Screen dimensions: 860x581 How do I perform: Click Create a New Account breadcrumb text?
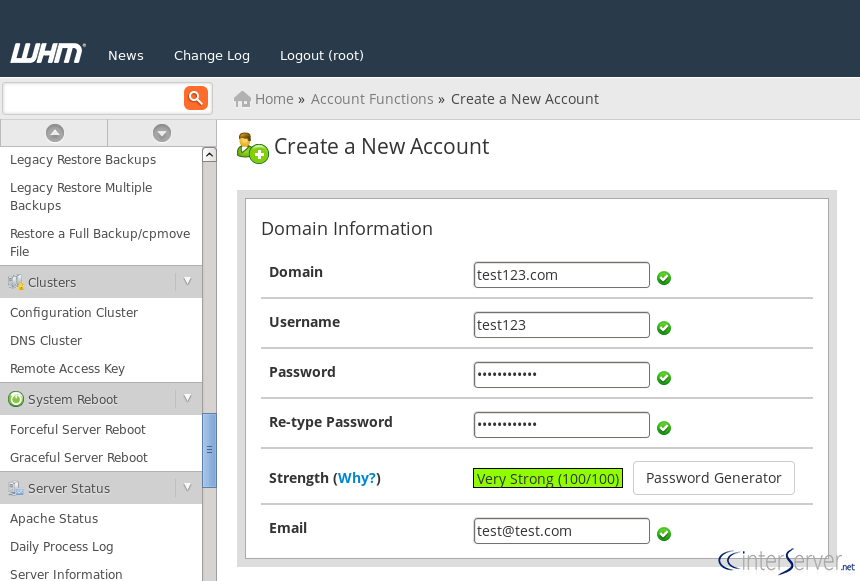click(x=524, y=99)
